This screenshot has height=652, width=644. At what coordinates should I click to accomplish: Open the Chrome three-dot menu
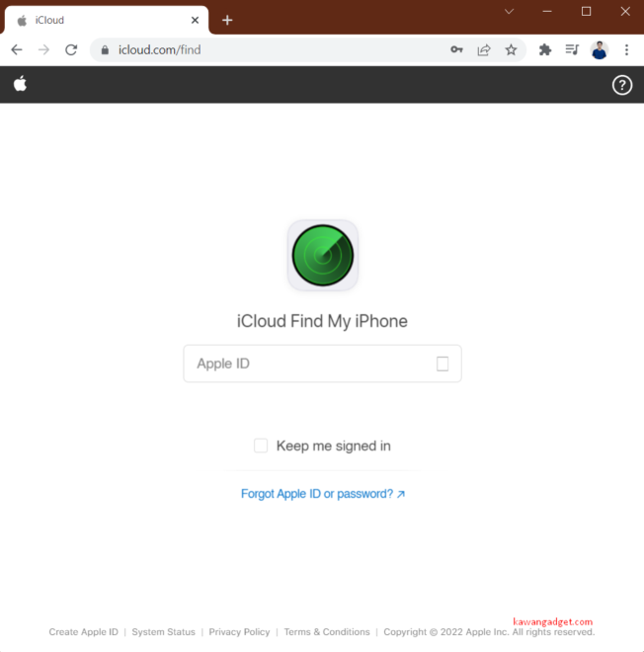coord(626,50)
